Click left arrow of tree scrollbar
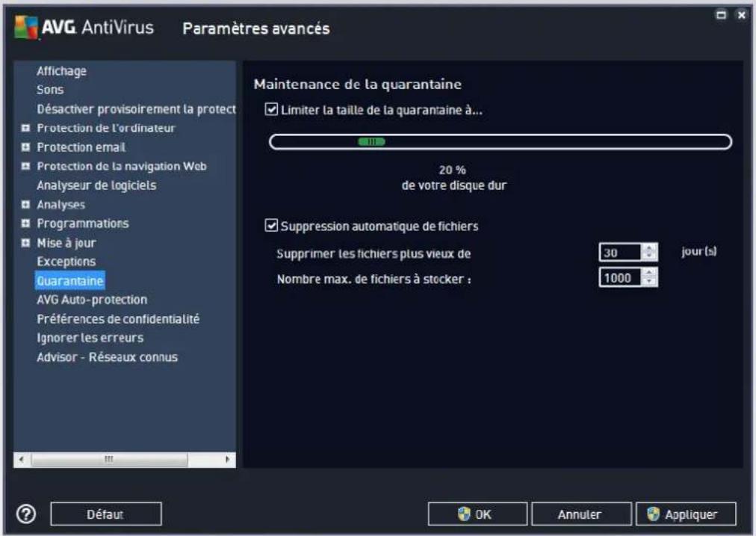Image resolution: width=756 pixels, height=536 pixels. 21,459
